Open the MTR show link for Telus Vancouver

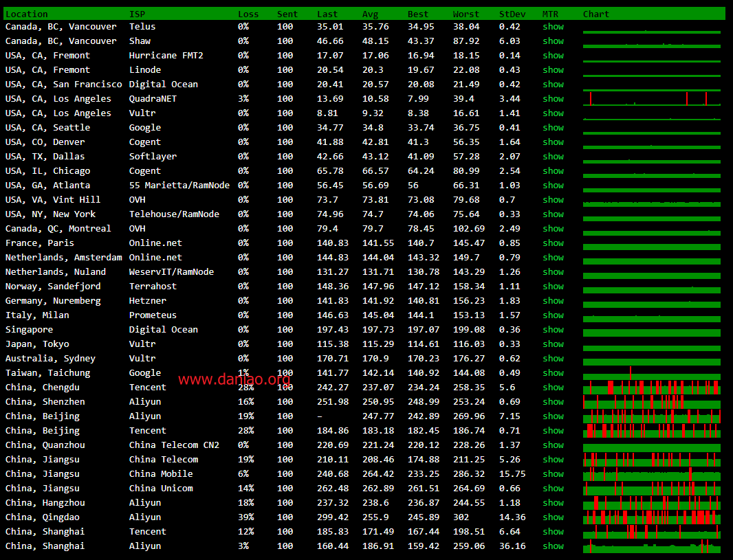553,27
